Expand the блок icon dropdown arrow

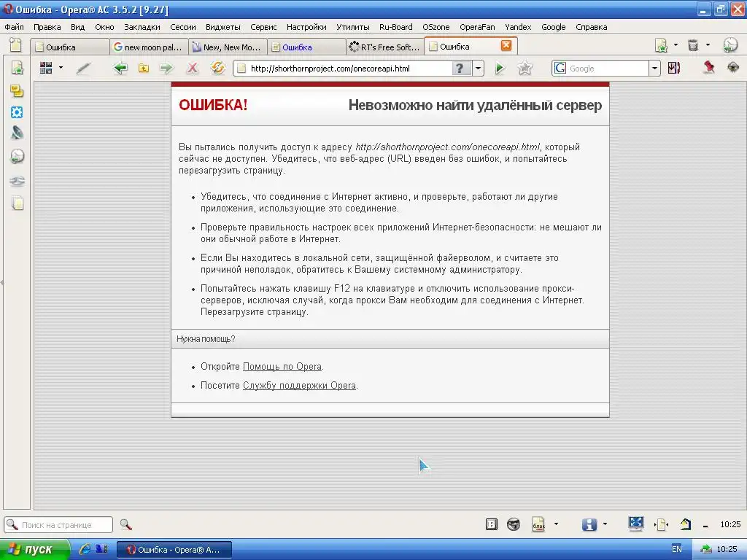click(555, 524)
